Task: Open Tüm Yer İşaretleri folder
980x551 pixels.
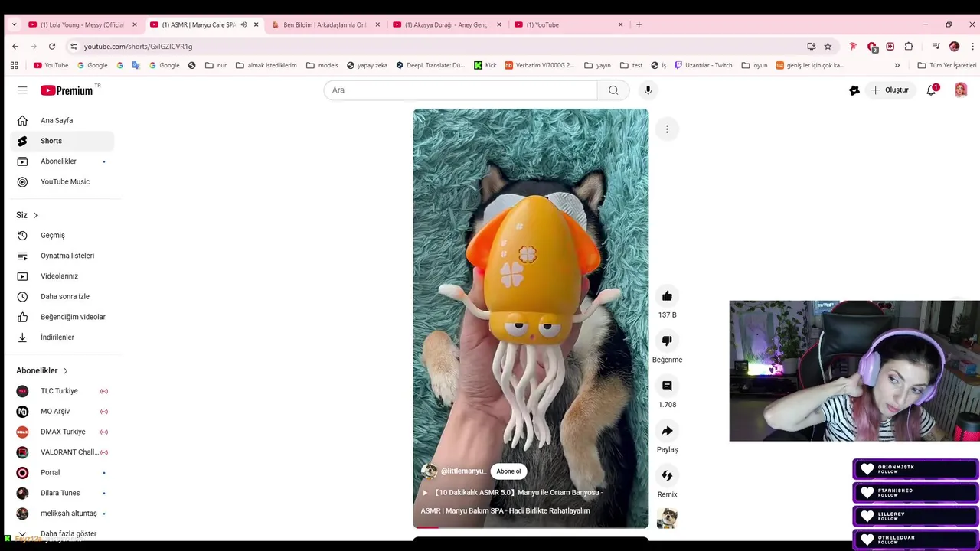Action: 947,65
